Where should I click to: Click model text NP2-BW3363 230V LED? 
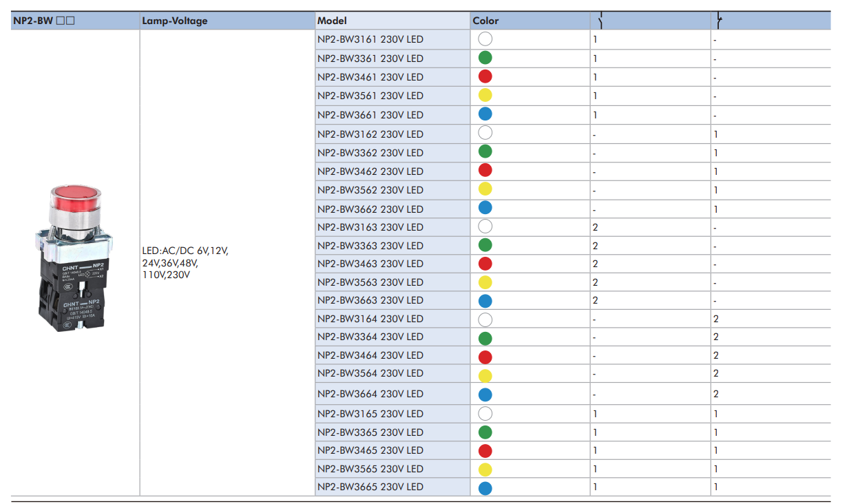click(370, 246)
